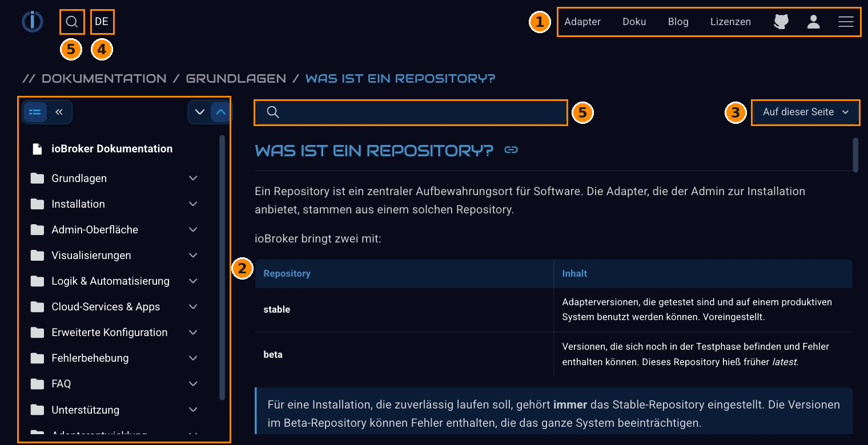This screenshot has height=445, width=868.
Task: Click the sidebar tree scrollbar
Action: [222, 267]
